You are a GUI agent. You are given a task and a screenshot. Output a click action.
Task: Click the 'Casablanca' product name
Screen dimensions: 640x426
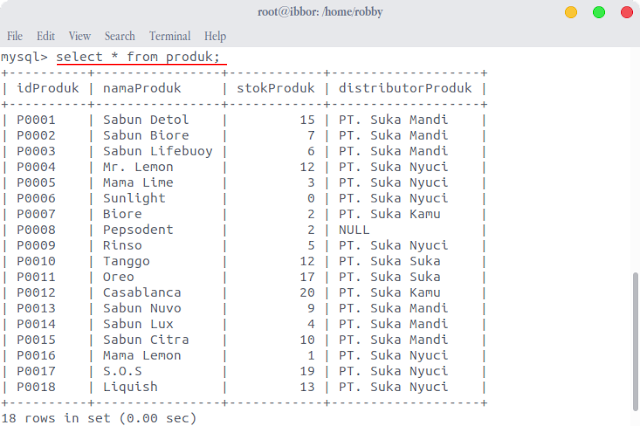[x=142, y=293]
